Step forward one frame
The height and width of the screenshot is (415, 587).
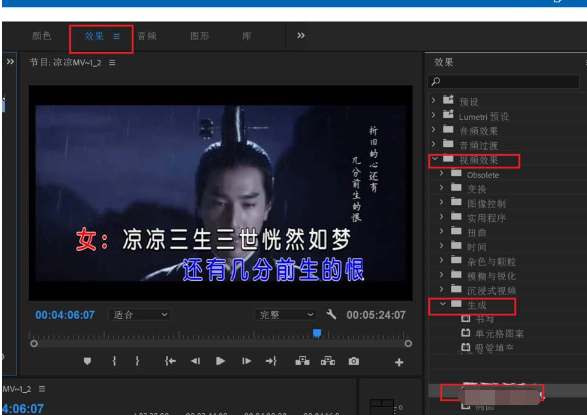pyautogui.click(x=246, y=361)
